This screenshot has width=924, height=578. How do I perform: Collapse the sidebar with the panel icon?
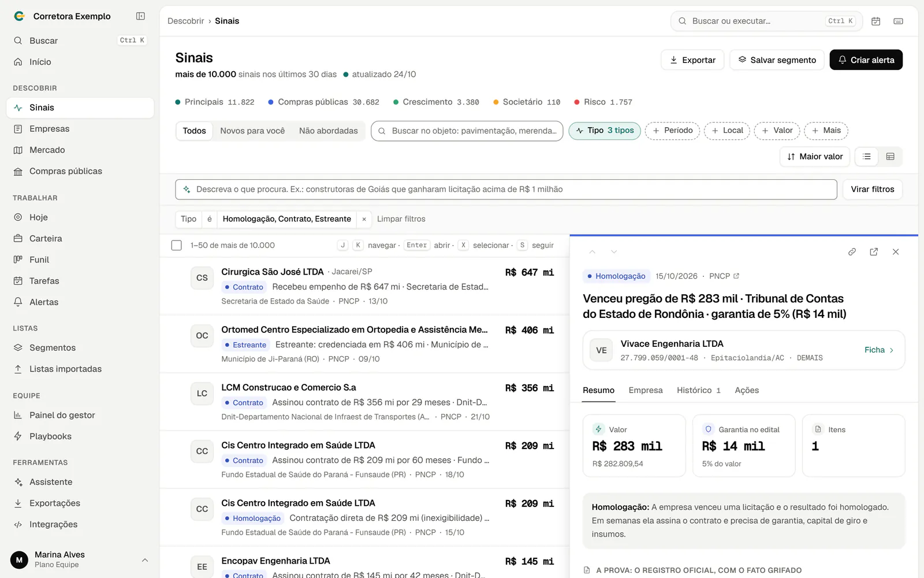[140, 16]
